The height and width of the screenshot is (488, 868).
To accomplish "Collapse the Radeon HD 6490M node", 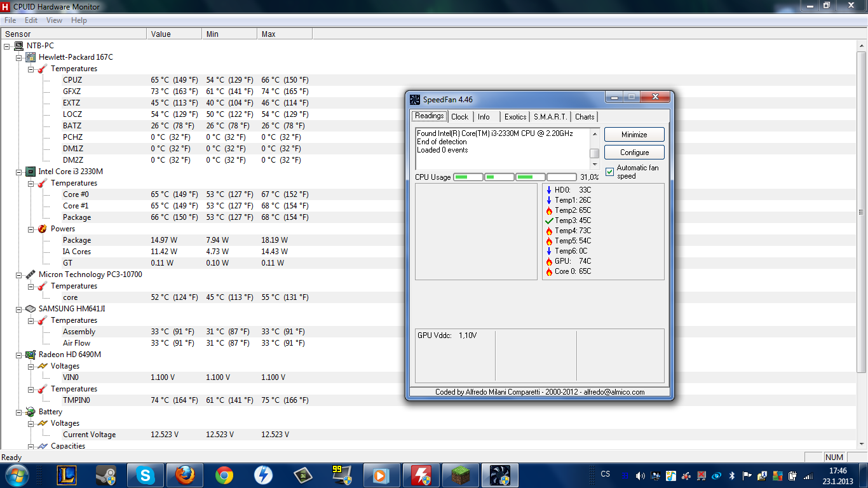I will click(x=18, y=355).
